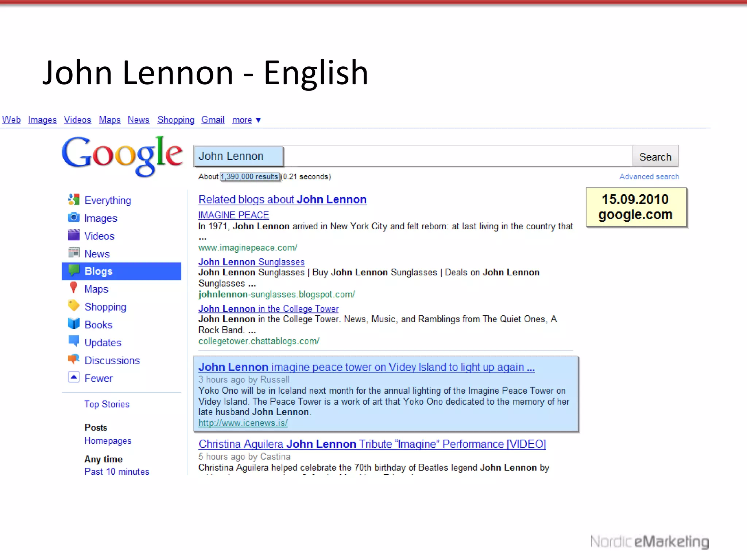Click the Shopping tag icon
This screenshot has width=747, height=560.
pos(74,306)
